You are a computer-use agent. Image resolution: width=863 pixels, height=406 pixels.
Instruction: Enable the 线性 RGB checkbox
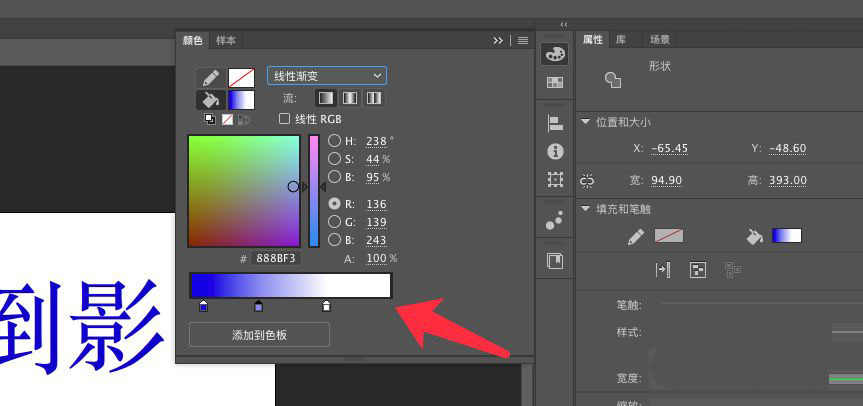[285, 119]
